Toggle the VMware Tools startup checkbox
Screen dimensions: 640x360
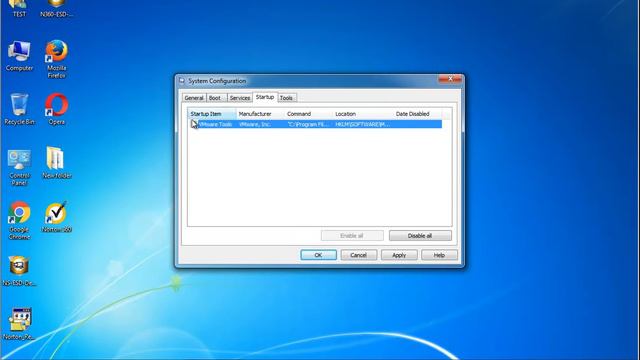[194, 124]
